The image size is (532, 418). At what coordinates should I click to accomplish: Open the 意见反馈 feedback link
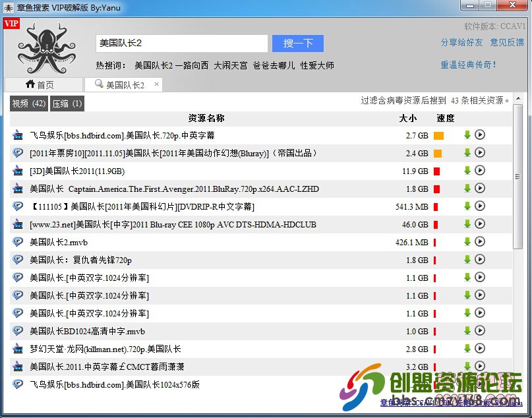[x=507, y=42]
